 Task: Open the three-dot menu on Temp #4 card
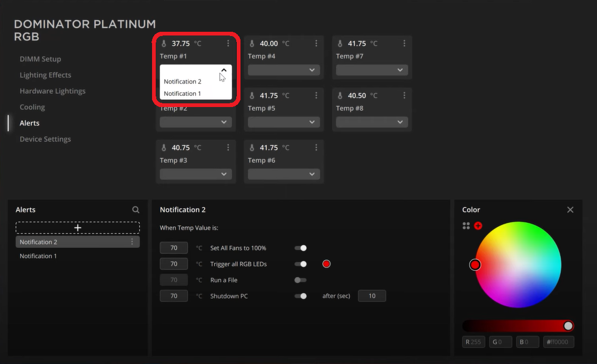click(x=316, y=43)
